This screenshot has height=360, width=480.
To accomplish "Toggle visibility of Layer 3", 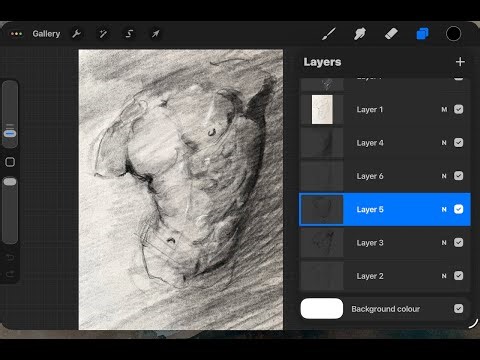I will tap(458, 242).
